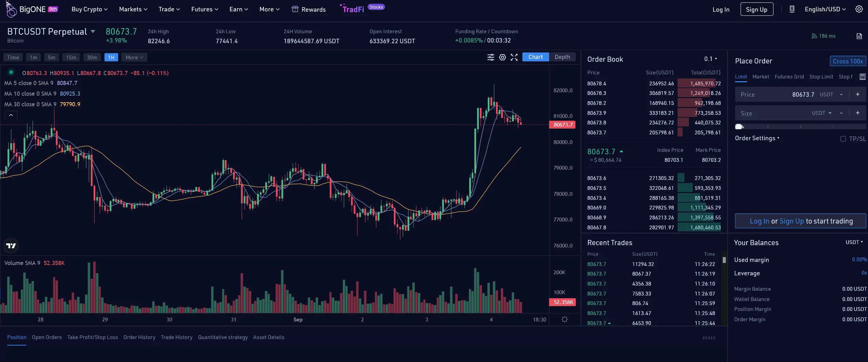868x362 pixels.
Task: Expand the BTCUSDT Perpetual pair selector
Action: (x=93, y=32)
